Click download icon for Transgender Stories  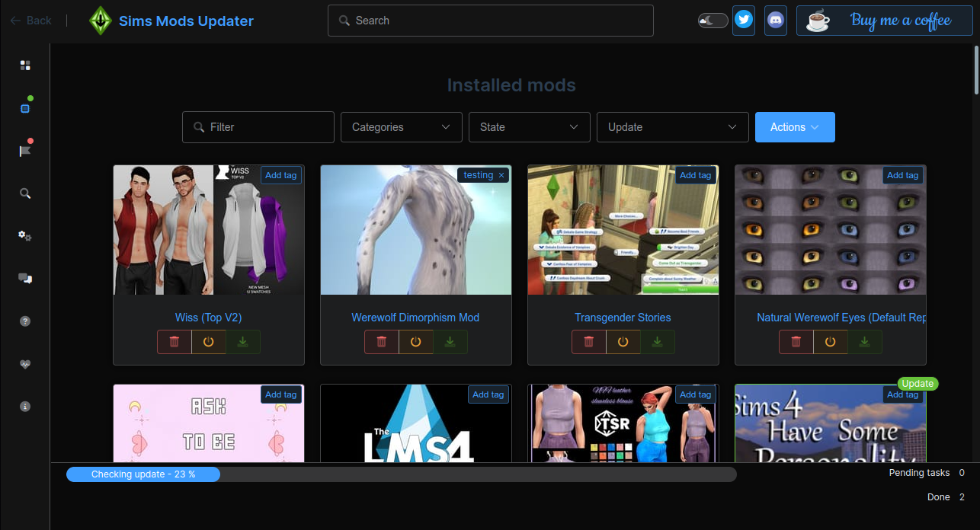[657, 342]
